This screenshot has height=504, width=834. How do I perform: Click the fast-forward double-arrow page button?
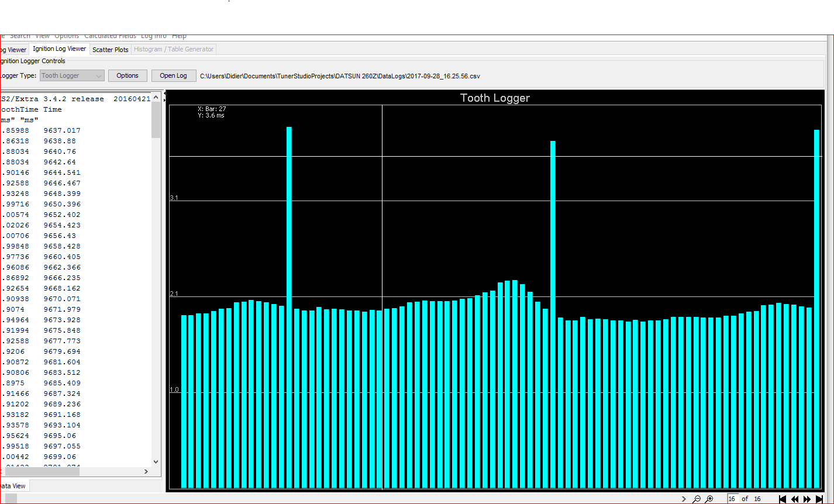coord(807,499)
